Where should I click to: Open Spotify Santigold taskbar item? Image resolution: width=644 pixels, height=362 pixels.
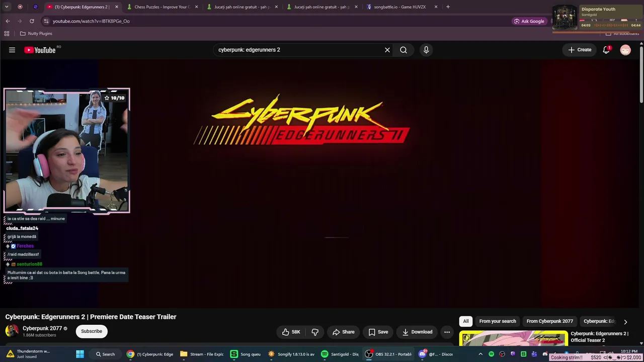pos(340,354)
